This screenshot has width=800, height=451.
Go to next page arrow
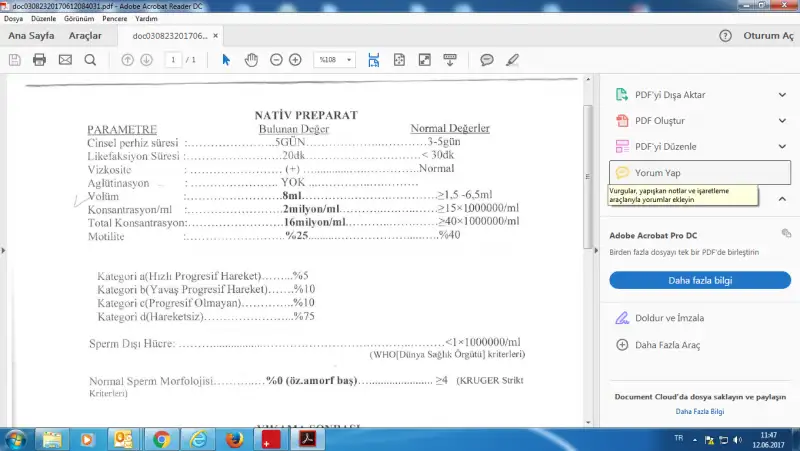pos(147,60)
